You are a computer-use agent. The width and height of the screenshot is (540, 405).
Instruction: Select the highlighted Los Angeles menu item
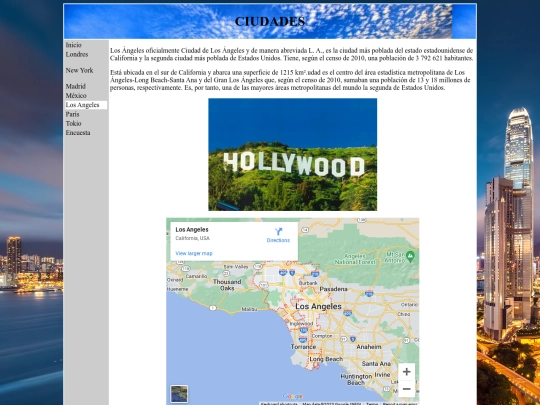(86, 105)
